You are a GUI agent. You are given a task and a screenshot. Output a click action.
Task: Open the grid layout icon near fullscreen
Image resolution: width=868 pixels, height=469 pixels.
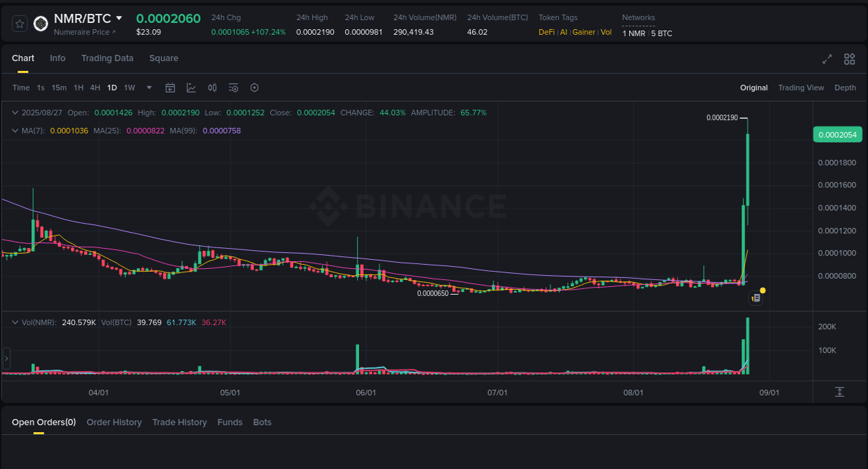click(849, 59)
